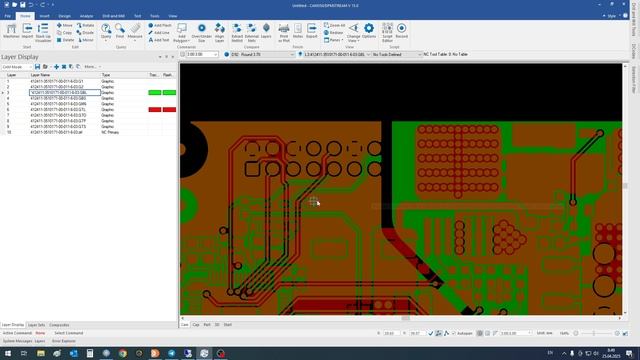Select layer 10 NC Primary row
640x360 pixels.
click(x=89, y=132)
